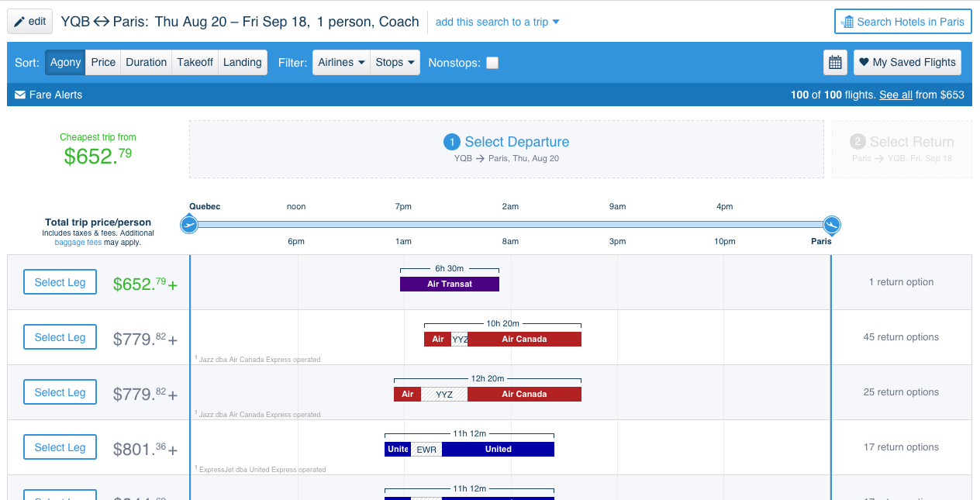Viewport: 980px width, 500px height.
Task: Click '45 return options' text
Action: [x=902, y=337]
